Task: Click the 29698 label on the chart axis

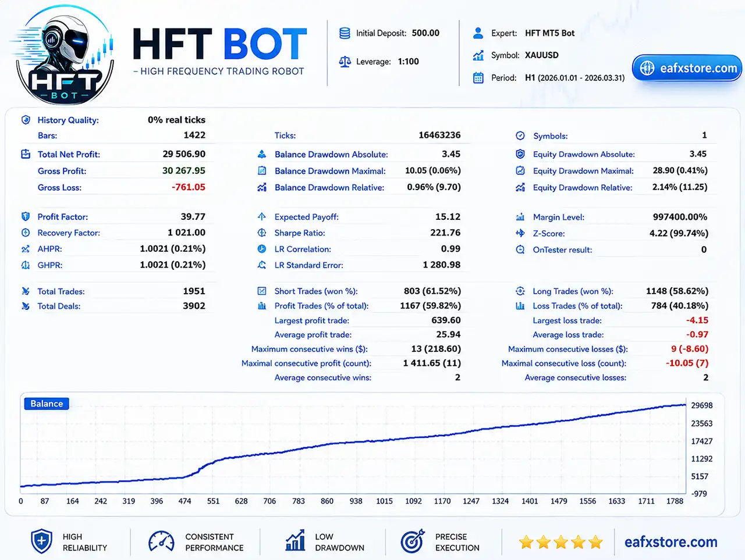Action: click(702, 405)
